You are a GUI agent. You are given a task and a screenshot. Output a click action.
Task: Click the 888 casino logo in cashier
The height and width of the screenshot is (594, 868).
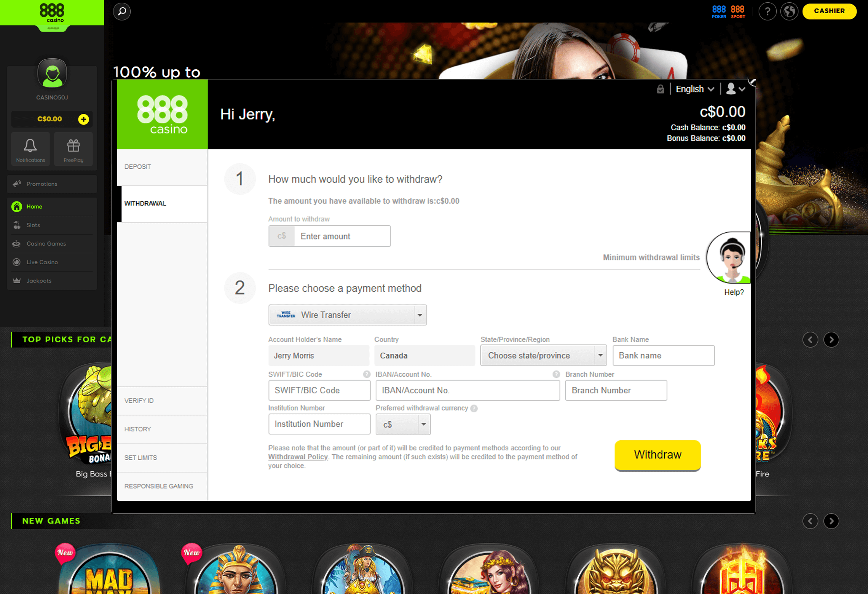point(163,114)
